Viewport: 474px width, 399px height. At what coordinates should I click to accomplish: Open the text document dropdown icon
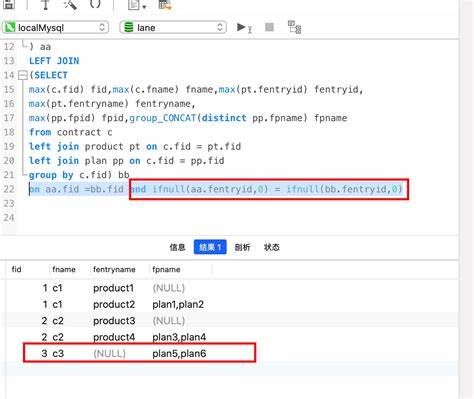point(137,5)
